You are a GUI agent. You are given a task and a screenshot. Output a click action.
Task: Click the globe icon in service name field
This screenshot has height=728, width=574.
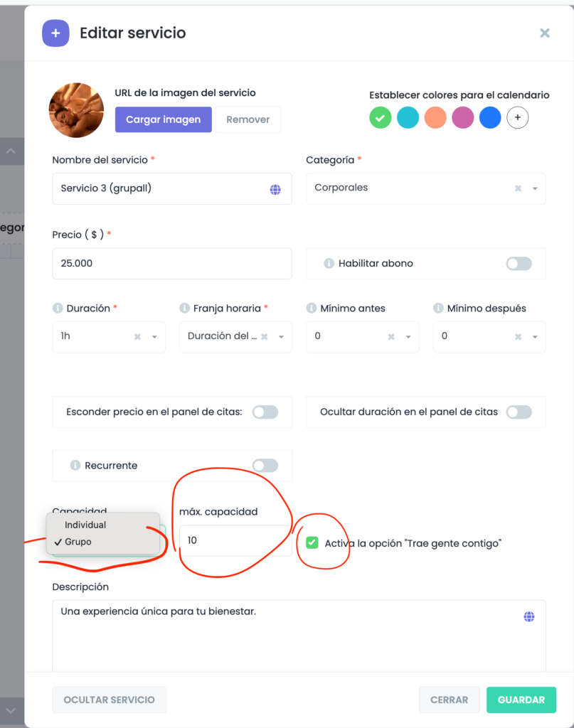coord(275,189)
